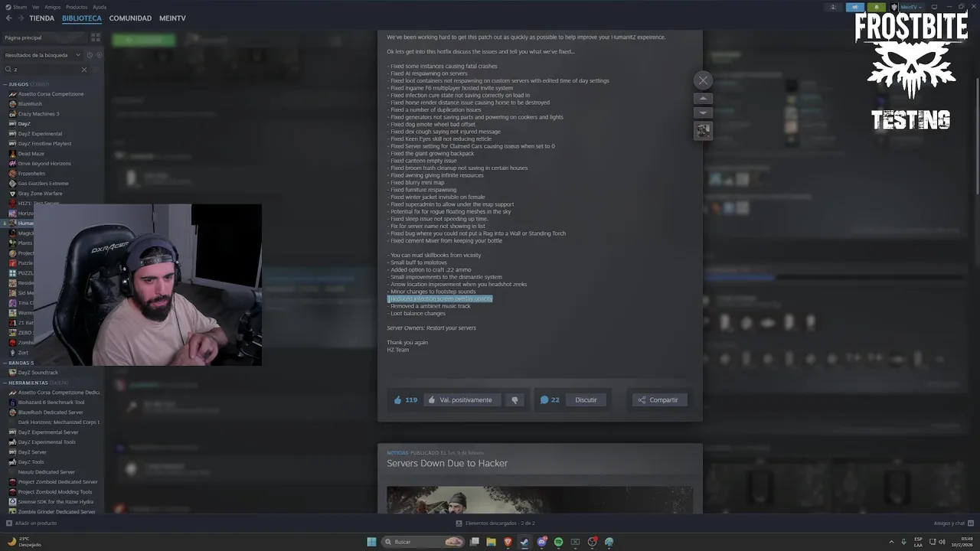
Task: Open the Servers Down news image thumbnail
Action: 540,500
